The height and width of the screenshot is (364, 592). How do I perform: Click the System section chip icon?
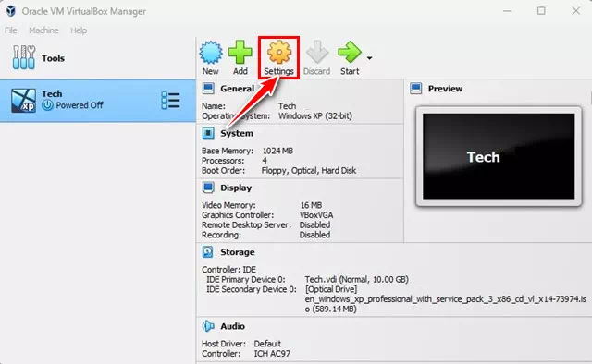[x=208, y=133]
